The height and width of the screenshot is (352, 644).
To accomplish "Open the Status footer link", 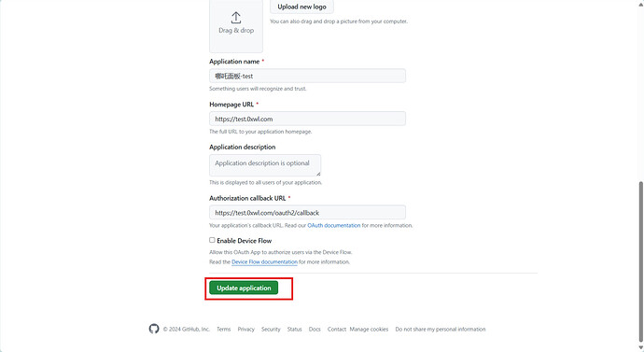I will coord(295,329).
